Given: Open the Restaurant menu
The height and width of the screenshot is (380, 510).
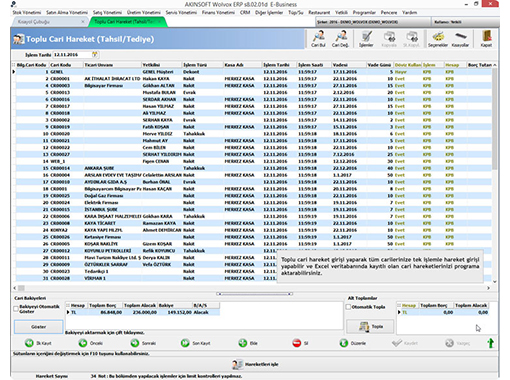Looking at the screenshot, I should [319, 12].
